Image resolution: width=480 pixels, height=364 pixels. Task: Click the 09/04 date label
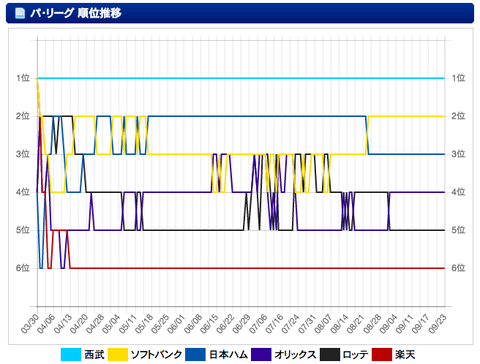point(389,323)
